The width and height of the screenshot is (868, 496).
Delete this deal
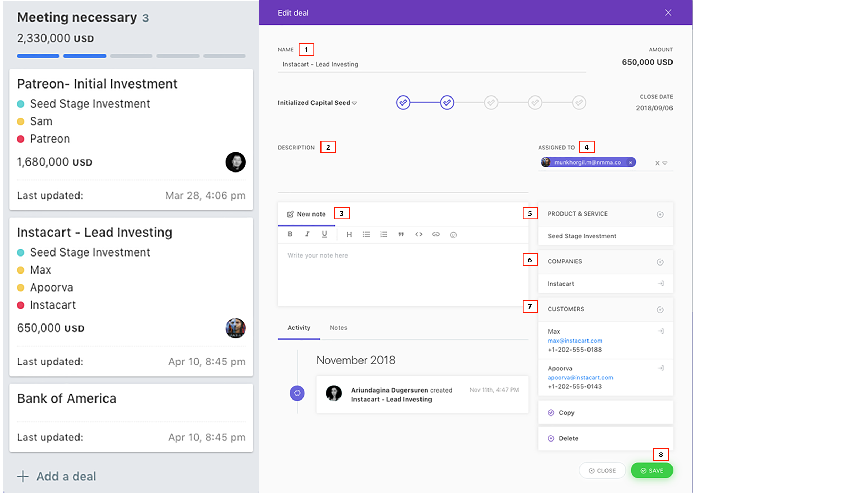605,438
